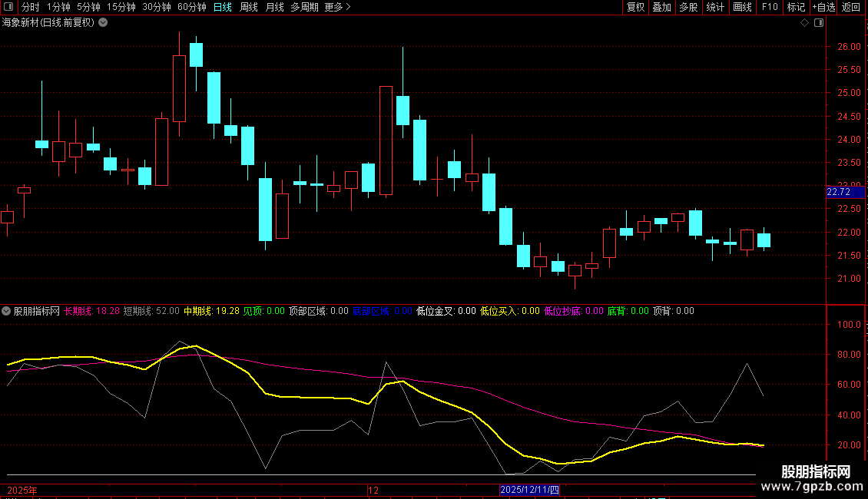Image resolution: width=868 pixels, height=499 pixels.
Task: Click the panel layout icon at top-left
Action: tap(8, 7)
